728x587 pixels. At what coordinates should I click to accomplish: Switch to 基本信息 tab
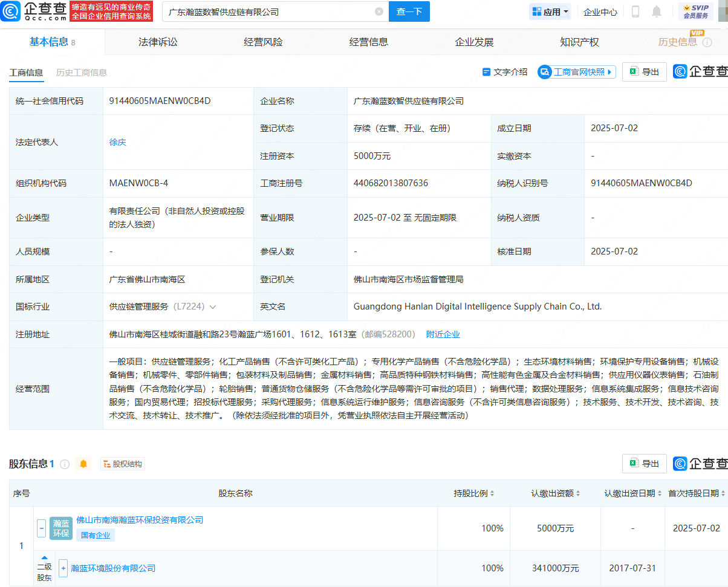[53, 42]
